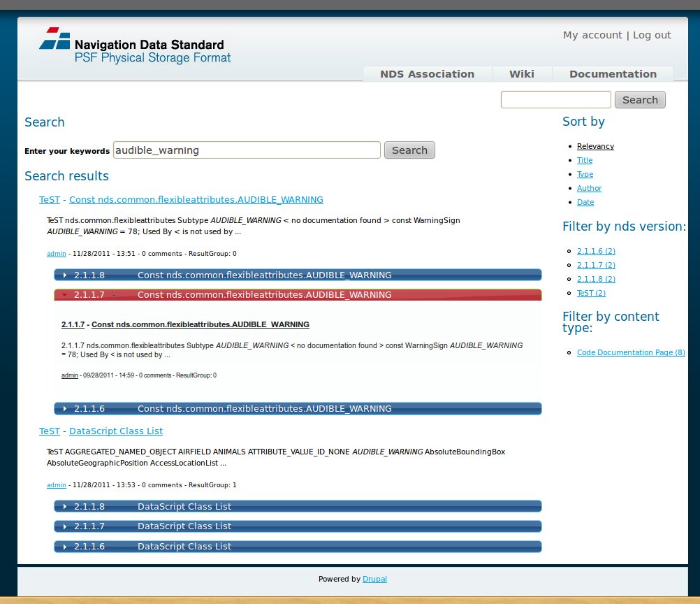Expand the 2.1.1.8 DataScript Class List row
Image resolution: width=700 pixels, height=604 pixels.
(297, 506)
